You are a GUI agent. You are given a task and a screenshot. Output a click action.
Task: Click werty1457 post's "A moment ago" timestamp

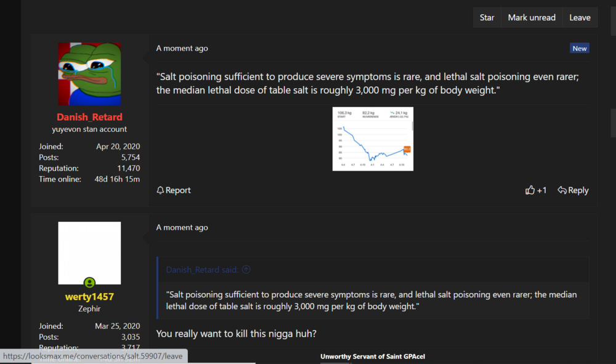tap(182, 227)
